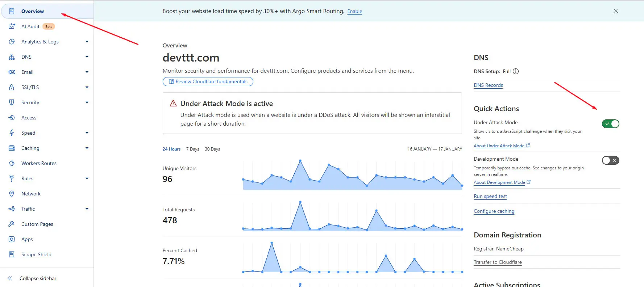Click the Traffic nodes icon
This screenshot has height=287, width=644.
pos(12,209)
